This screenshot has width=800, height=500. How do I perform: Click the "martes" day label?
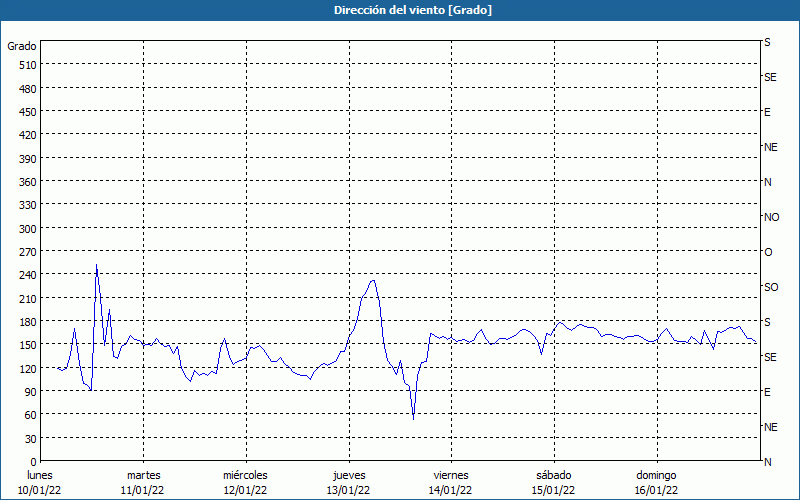coord(144,475)
